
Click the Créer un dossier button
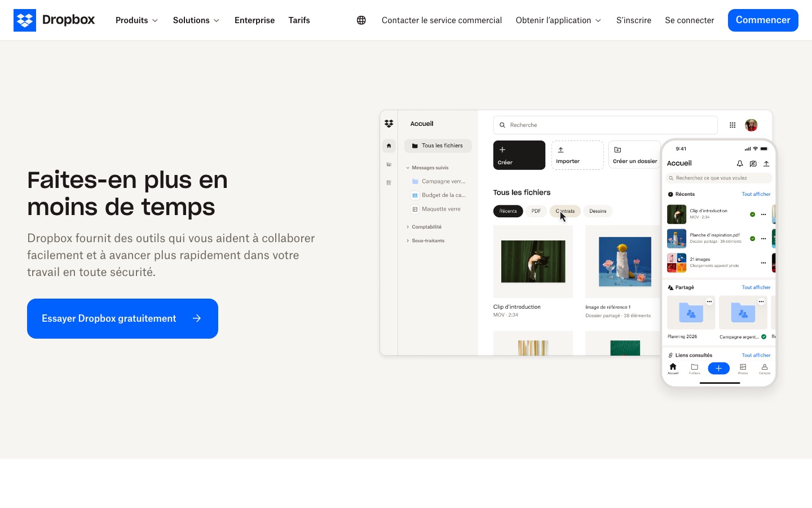(635, 155)
